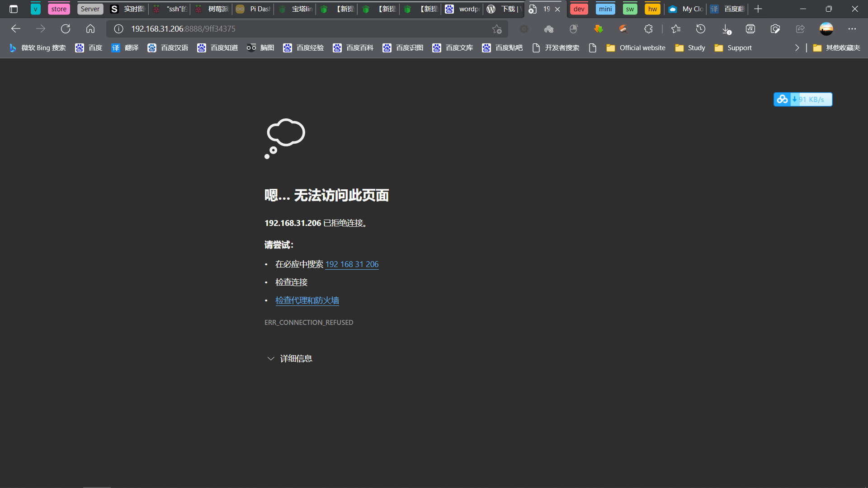Open the dev tab group
The width and height of the screenshot is (868, 488).
[x=579, y=9]
